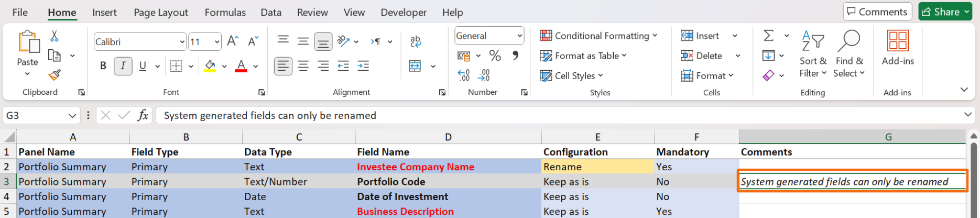Toggle Bold formatting
This screenshot has width=980, height=218.
coord(103,66)
